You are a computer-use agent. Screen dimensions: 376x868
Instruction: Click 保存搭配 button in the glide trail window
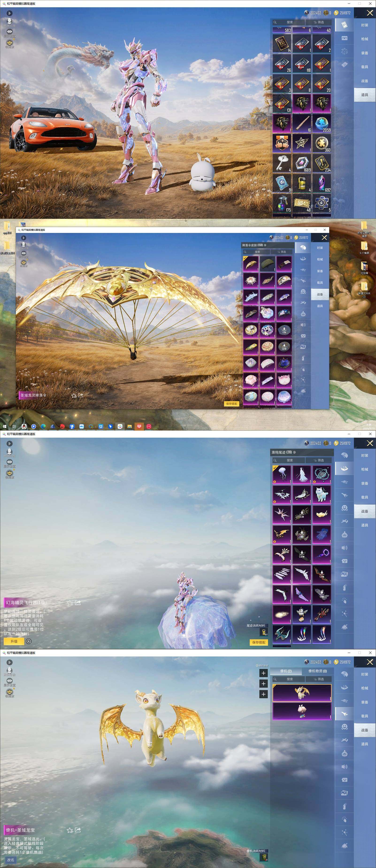pos(259,642)
